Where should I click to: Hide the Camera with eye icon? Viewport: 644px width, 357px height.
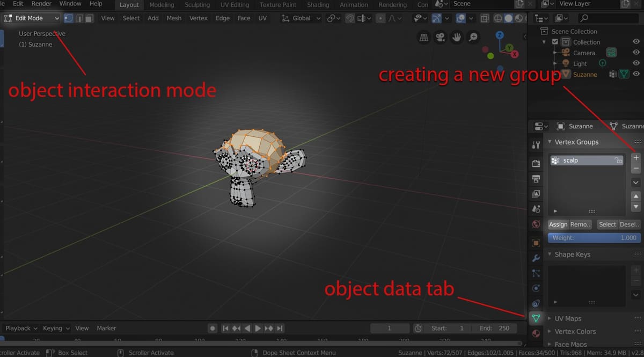636,53
